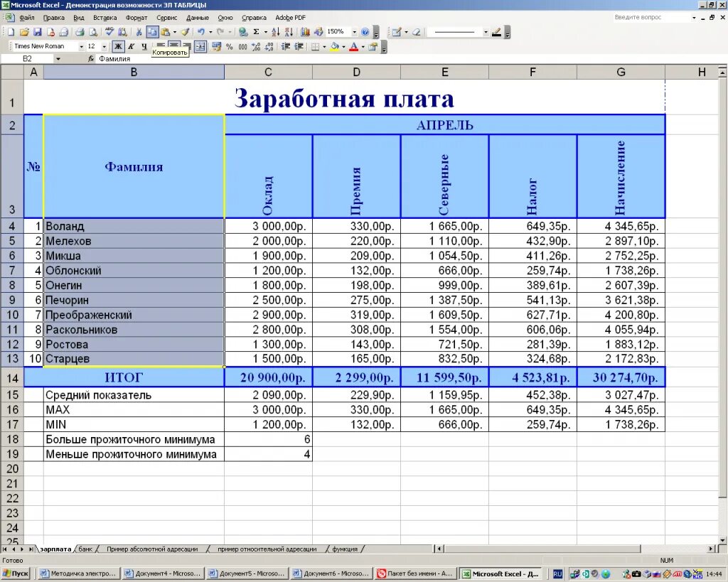The height and width of the screenshot is (582, 728).
Task: Open Help via the blue question mark icon
Action: point(365,32)
